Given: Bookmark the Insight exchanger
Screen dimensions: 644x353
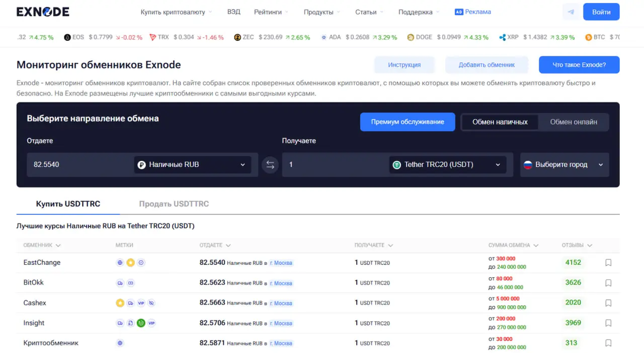Looking at the screenshot, I should click(x=608, y=323).
